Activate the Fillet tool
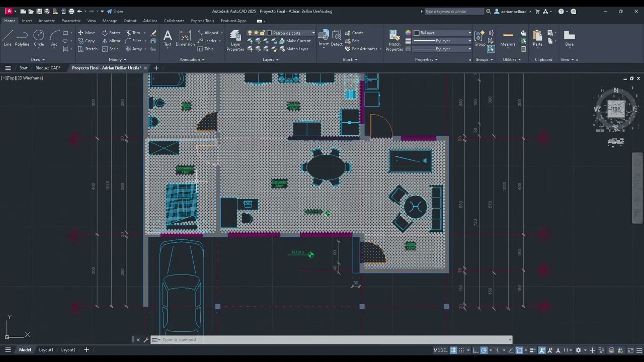The image size is (644, 362). 133,41
